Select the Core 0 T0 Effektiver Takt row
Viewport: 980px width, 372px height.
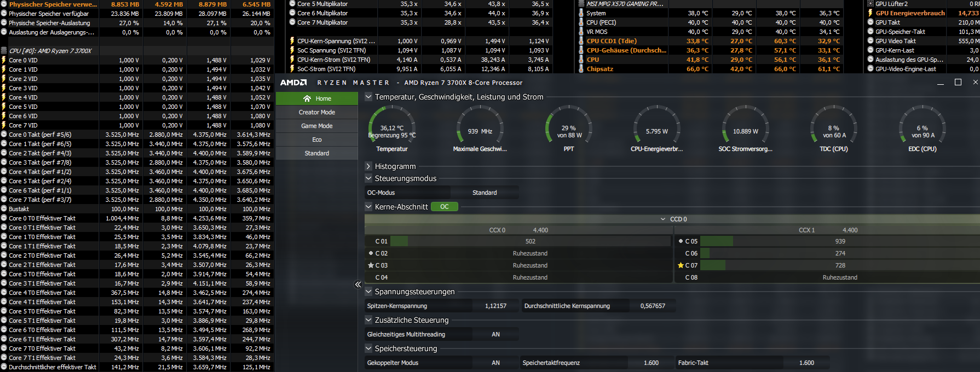[x=137, y=218]
